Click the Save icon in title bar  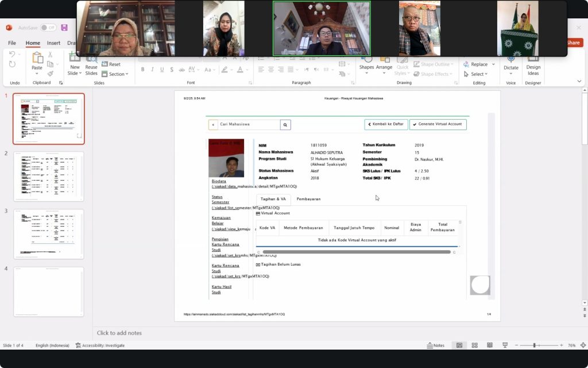tap(64, 28)
